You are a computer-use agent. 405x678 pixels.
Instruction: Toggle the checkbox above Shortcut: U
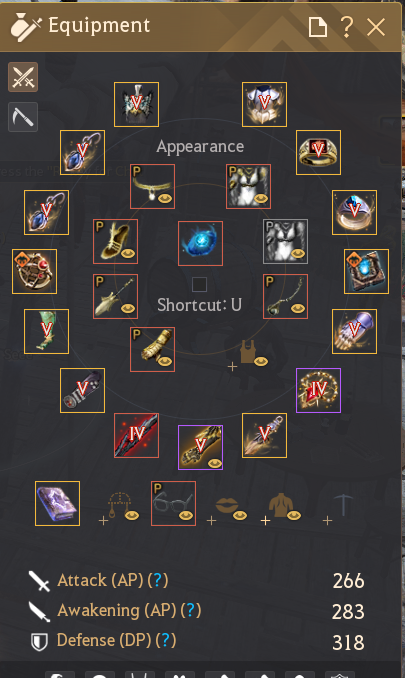tap(199, 285)
